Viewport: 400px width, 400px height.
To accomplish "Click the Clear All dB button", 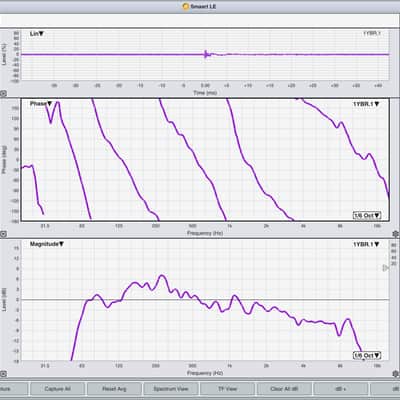I will tap(284, 389).
